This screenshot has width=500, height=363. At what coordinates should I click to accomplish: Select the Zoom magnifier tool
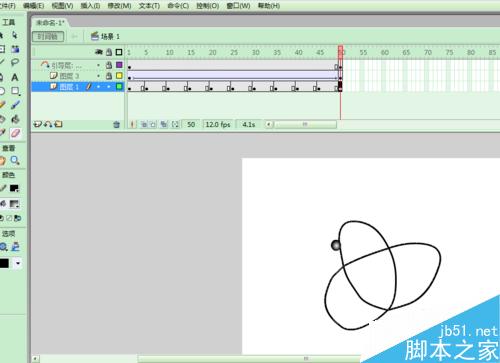tap(15, 161)
